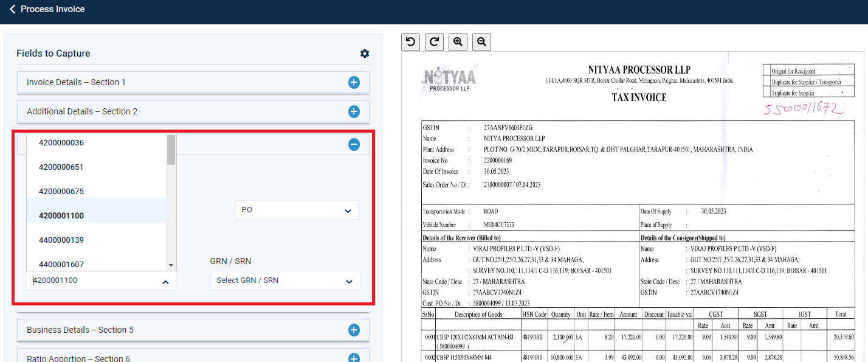Open the Fields to Capture settings gear
Viewport: 868px width, 362px height.
pos(365,54)
